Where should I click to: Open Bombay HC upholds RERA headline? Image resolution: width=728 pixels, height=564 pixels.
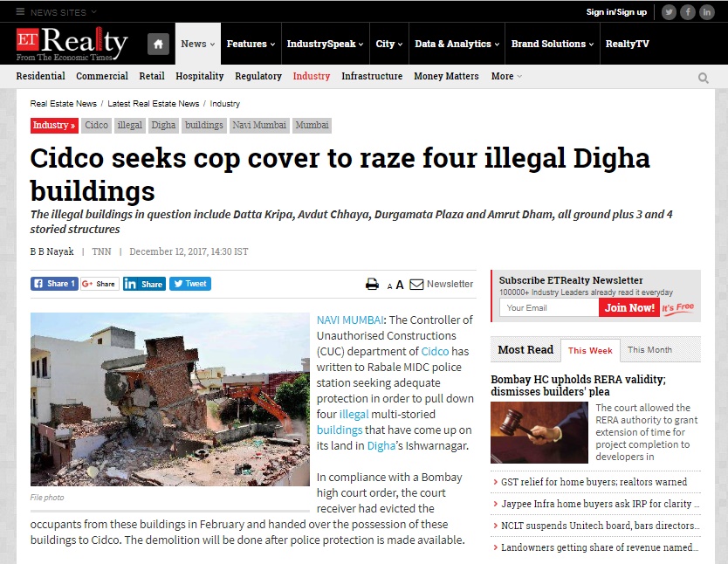tap(578, 385)
